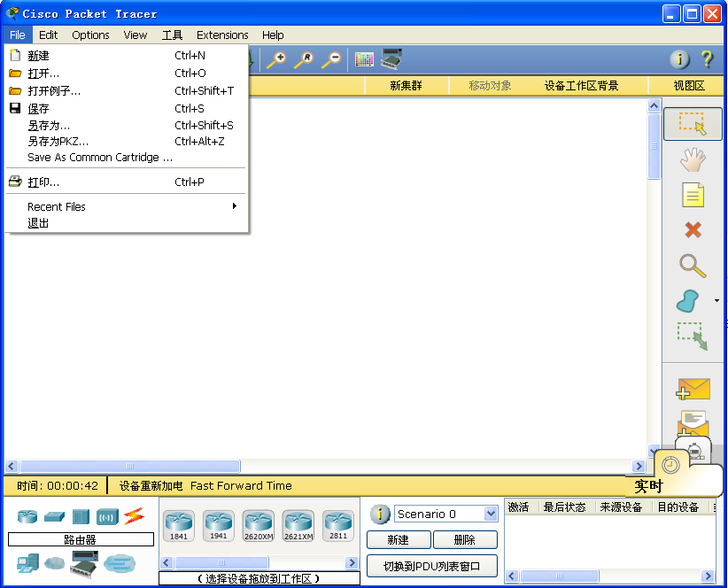Open the draw shape dropdown arrow
Screen dimensions: 728x588
716,301
